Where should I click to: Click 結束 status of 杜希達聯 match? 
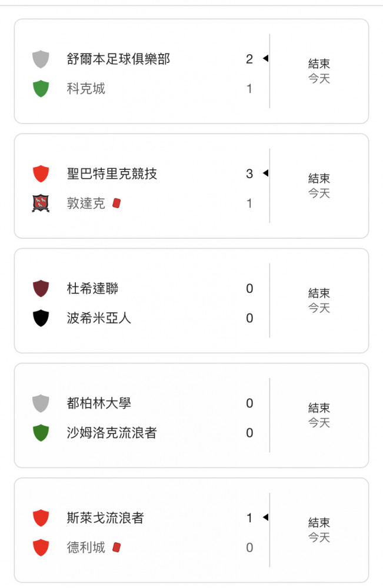point(319,293)
